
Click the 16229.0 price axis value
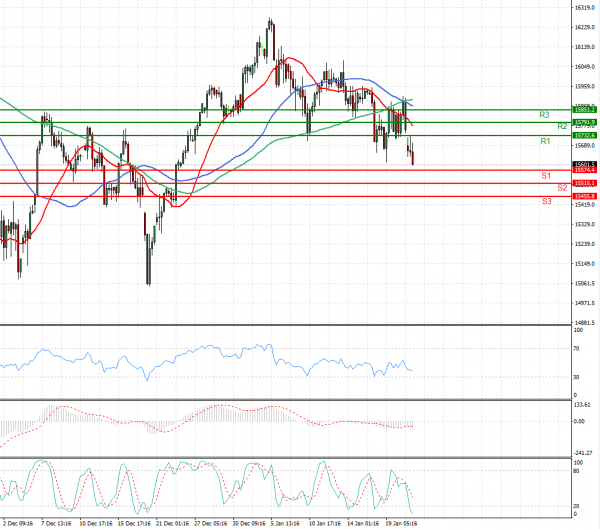(585, 27)
